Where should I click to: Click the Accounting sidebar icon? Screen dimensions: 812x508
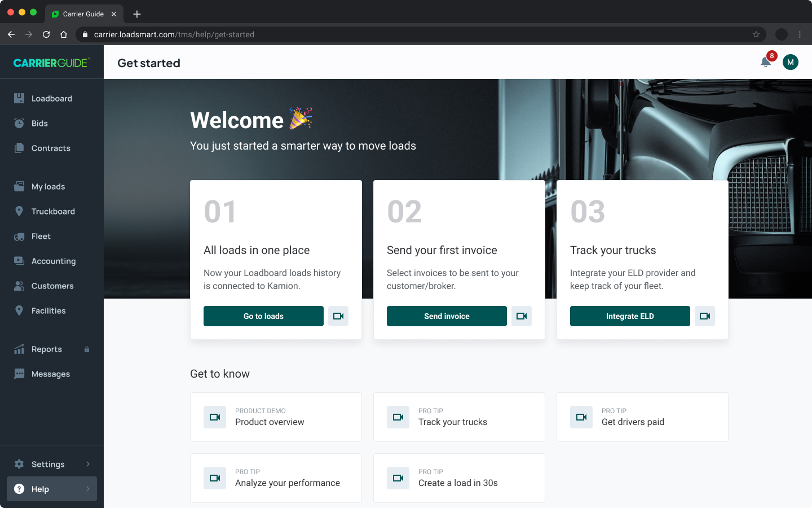[19, 261]
